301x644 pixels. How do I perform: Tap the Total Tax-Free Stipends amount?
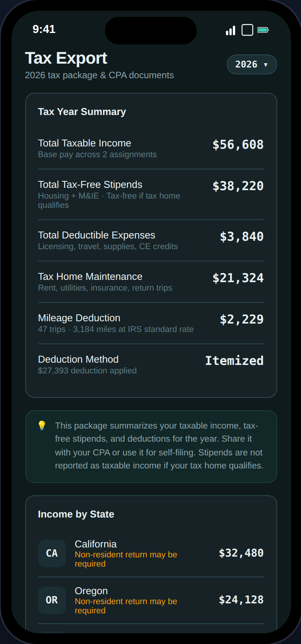click(x=238, y=186)
